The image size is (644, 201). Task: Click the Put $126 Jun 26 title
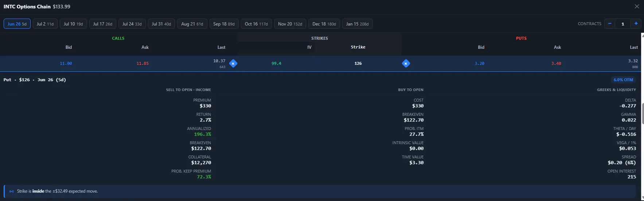point(35,80)
